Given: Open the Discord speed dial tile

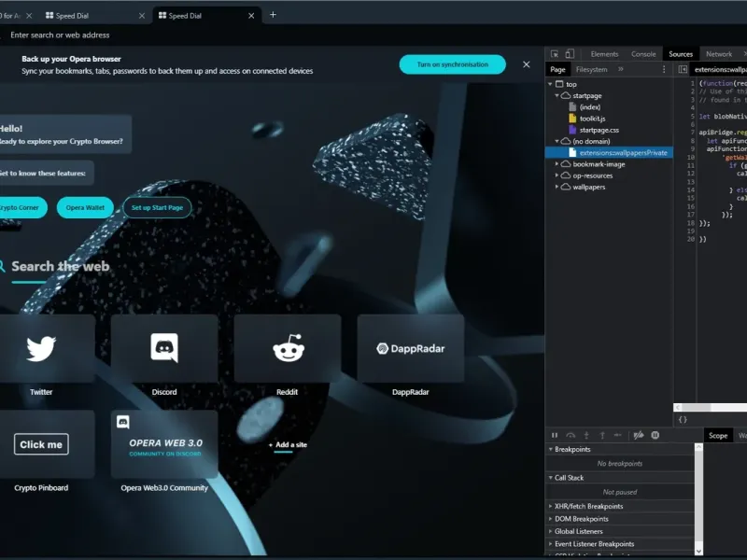Looking at the screenshot, I should click(x=164, y=348).
